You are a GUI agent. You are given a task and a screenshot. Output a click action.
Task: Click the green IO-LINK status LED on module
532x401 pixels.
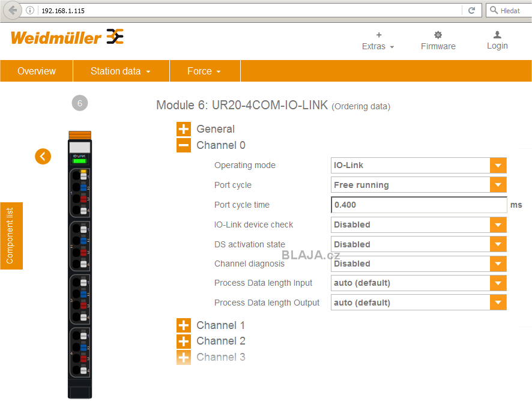click(x=80, y=161)
